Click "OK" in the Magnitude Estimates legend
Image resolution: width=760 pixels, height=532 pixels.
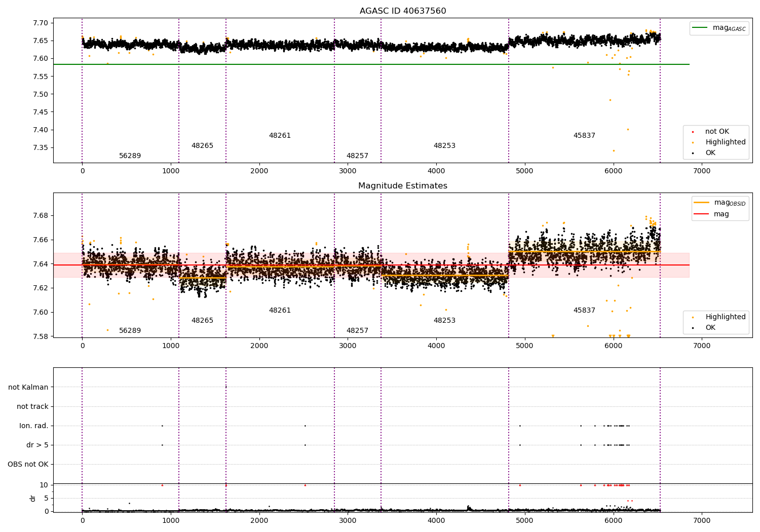pos(710,328)
